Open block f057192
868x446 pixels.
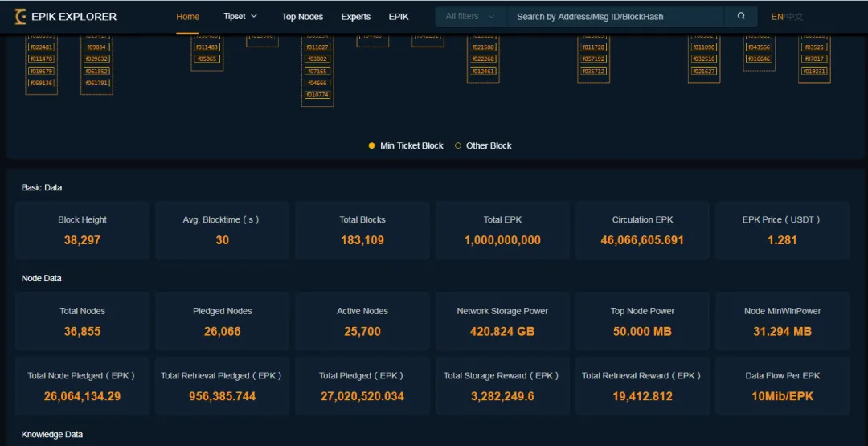593,59
